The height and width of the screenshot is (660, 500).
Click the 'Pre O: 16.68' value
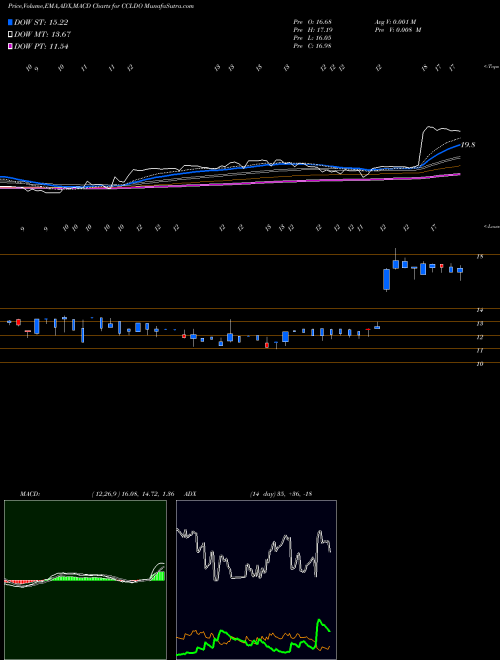point(313,21)
